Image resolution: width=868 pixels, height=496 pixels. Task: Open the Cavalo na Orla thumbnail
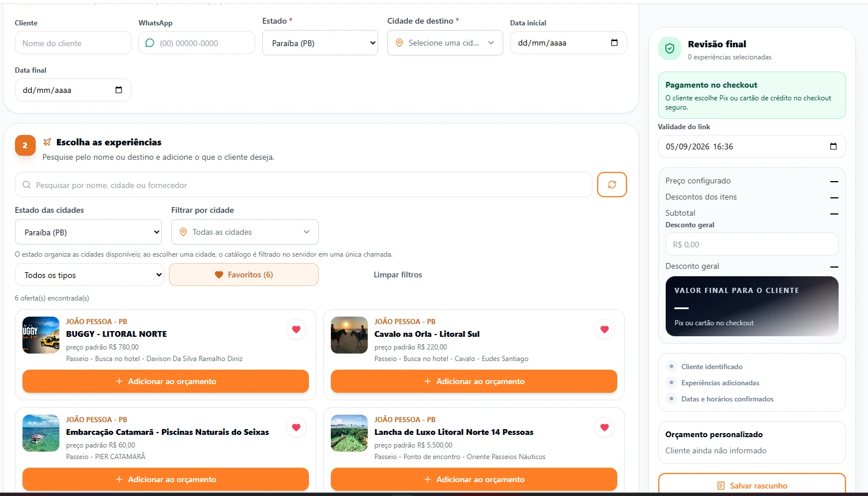point(349,335)
